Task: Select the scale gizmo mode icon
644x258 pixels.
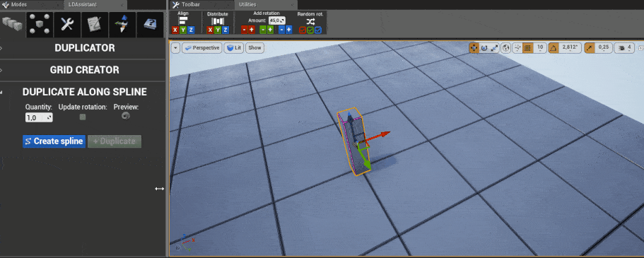Action: (495, 48)
